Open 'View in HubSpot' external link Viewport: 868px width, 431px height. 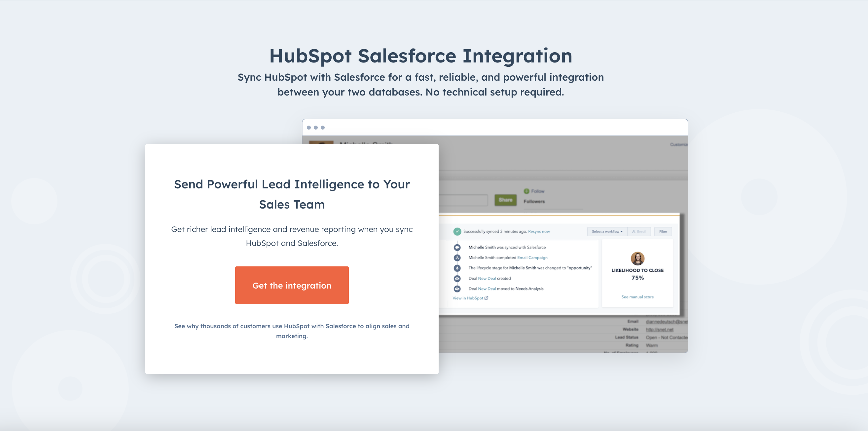[x=470, y=298]
